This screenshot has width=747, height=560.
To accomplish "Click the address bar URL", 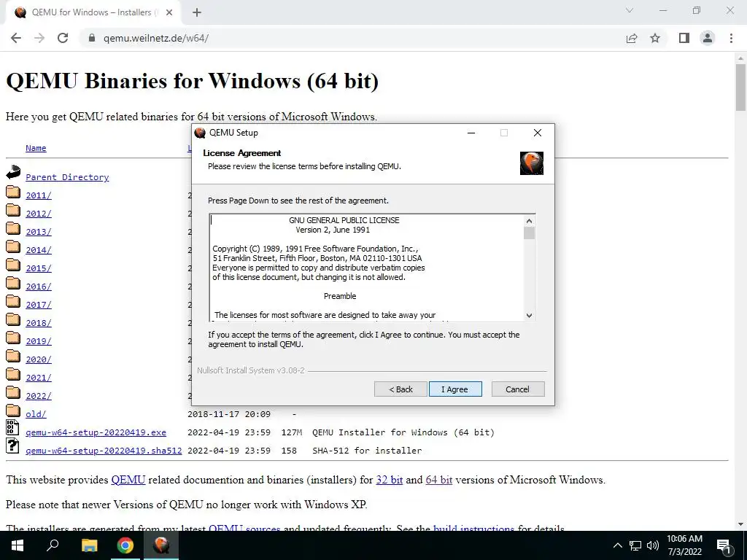I will pyautogui.click(x=156, y=38).
